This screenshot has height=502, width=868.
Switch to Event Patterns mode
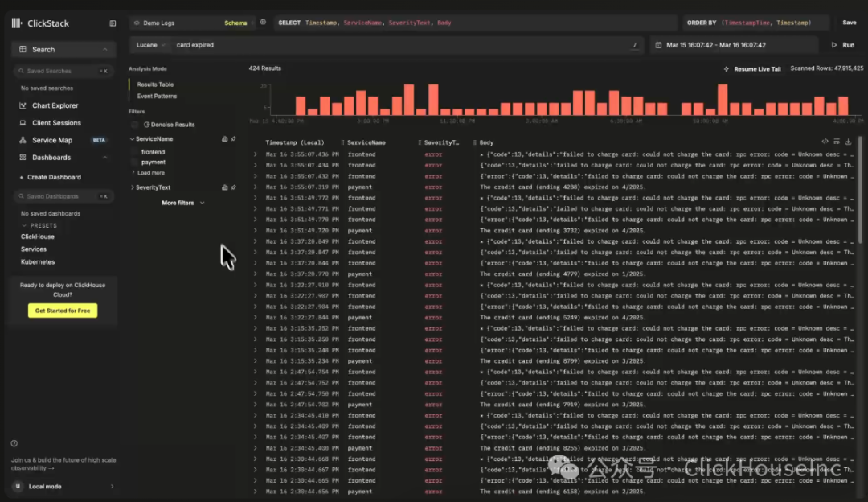click(x=158, y=97)
